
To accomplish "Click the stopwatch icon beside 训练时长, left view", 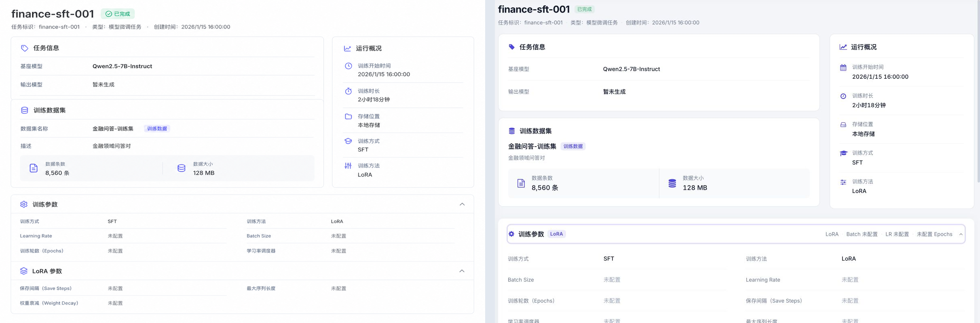I will (348, 91).
